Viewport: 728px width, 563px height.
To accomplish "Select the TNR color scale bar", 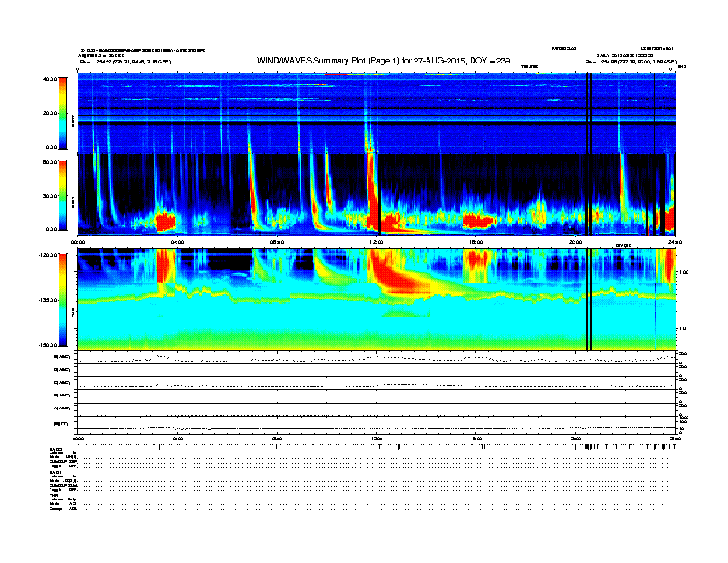I will (x=63, y=300).
